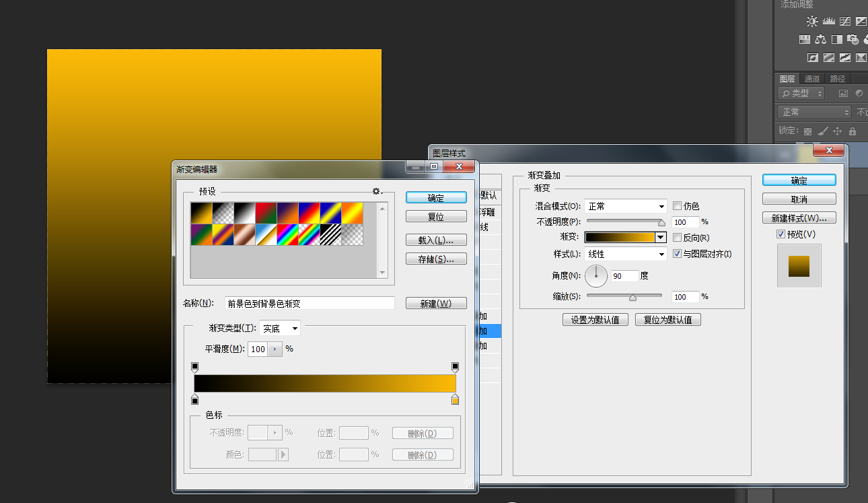Viewport: 868px width, 503px height.
Task: Click the Angle (角度) value field
Action: 624,276
